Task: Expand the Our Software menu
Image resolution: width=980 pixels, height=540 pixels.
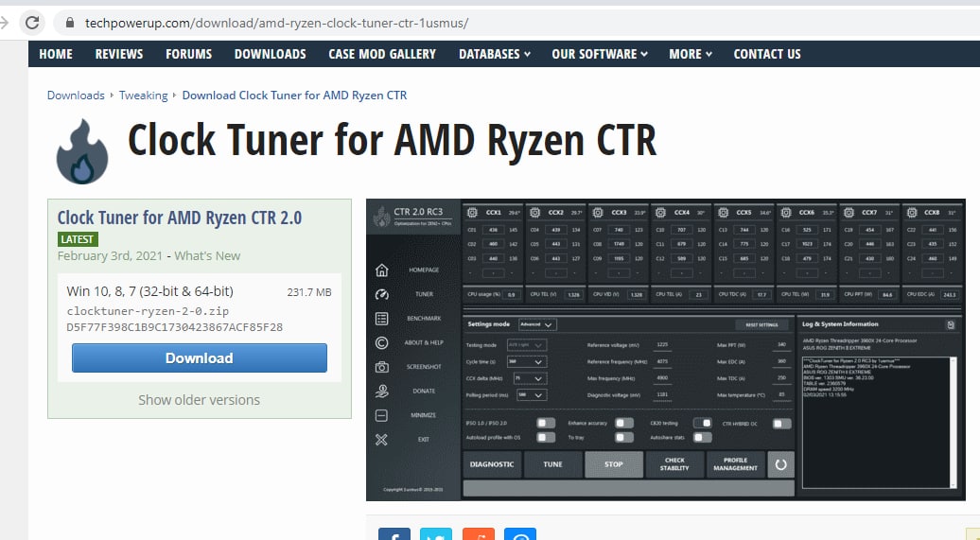Action: (600, 54)
